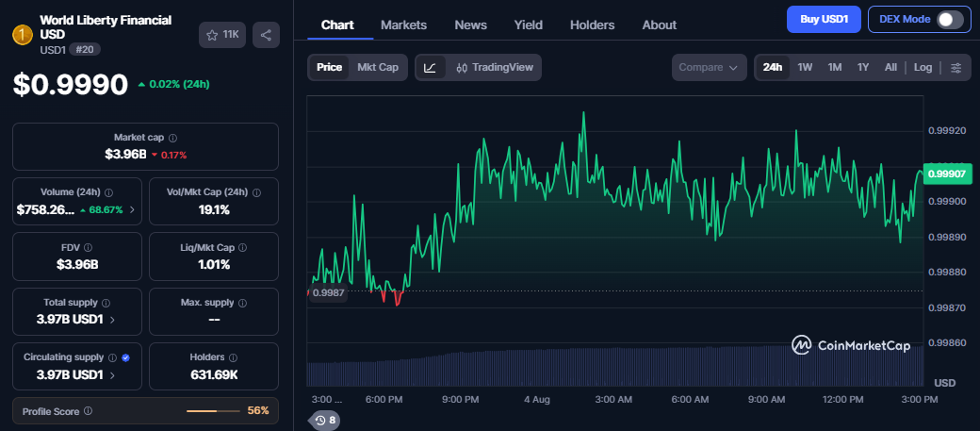
Task: Open chart settings sliders icon
Action: click(x=955, y=68)
